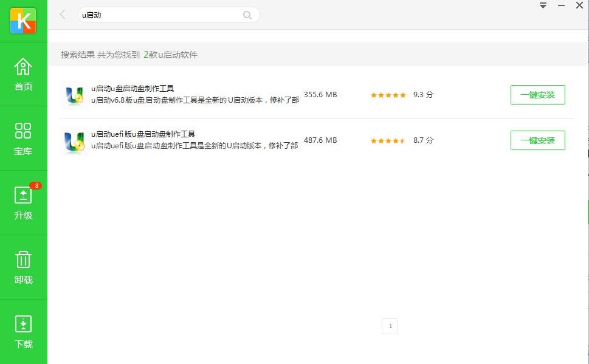
Task: Click the u启动uefi版 app icon
Action: pos(74,142)
